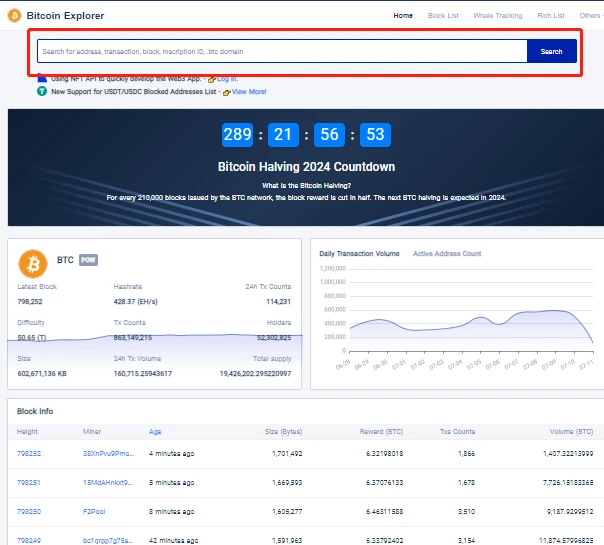Open the View More link

click(x=249, y=91)
